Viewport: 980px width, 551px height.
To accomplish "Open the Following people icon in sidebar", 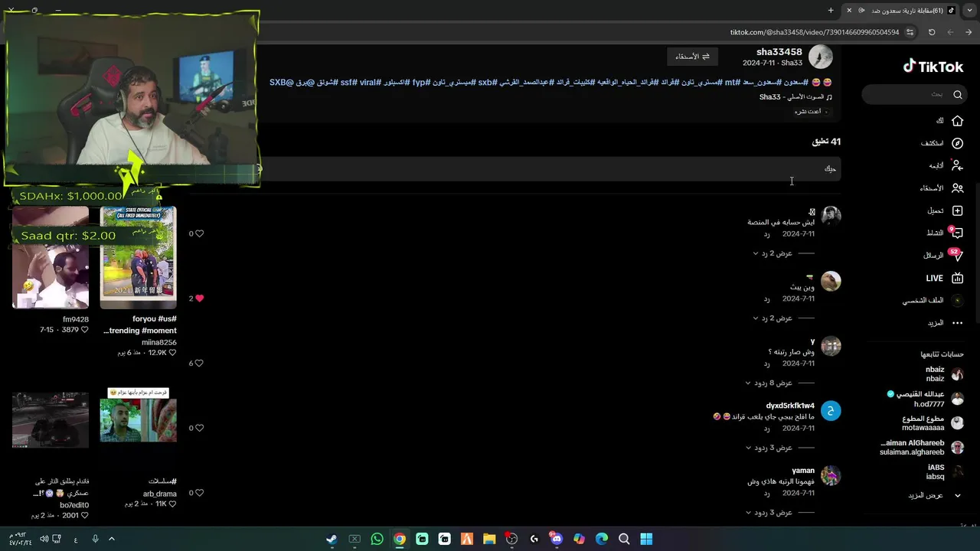I will (957, 165).
